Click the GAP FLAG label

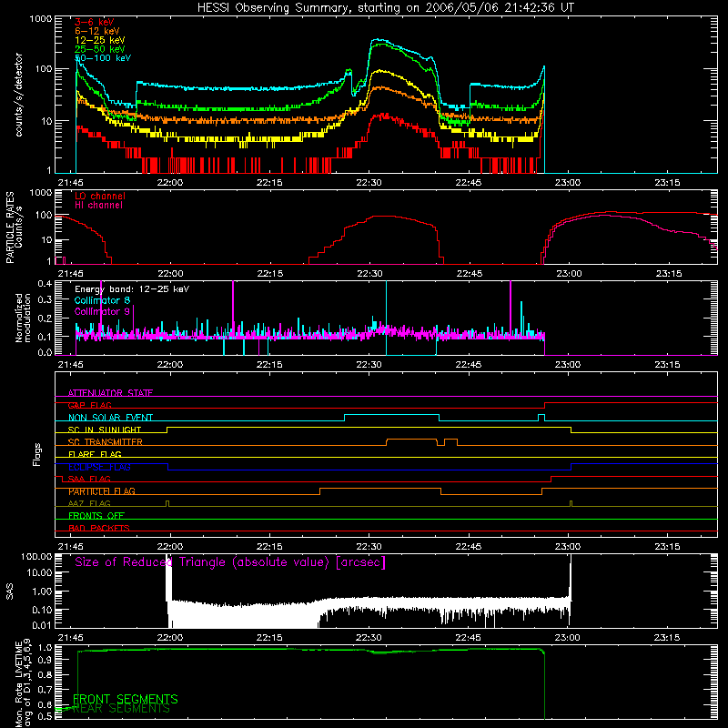tap(90, 405)
